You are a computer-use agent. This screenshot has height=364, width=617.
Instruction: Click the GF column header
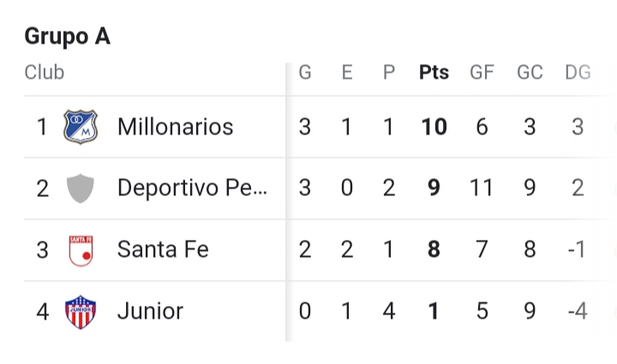(482, 73)
